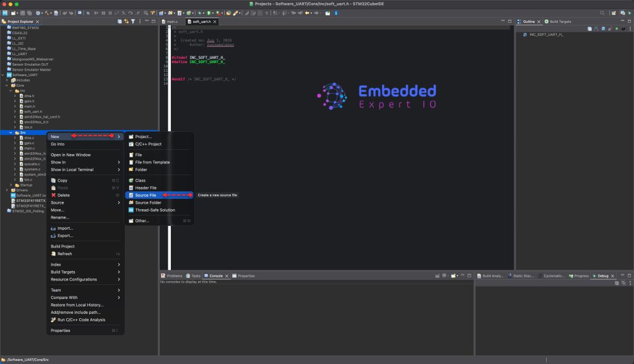This screenshot has height=364, width=634.
Task: Click Refresh in context menu
Action: 85,254
